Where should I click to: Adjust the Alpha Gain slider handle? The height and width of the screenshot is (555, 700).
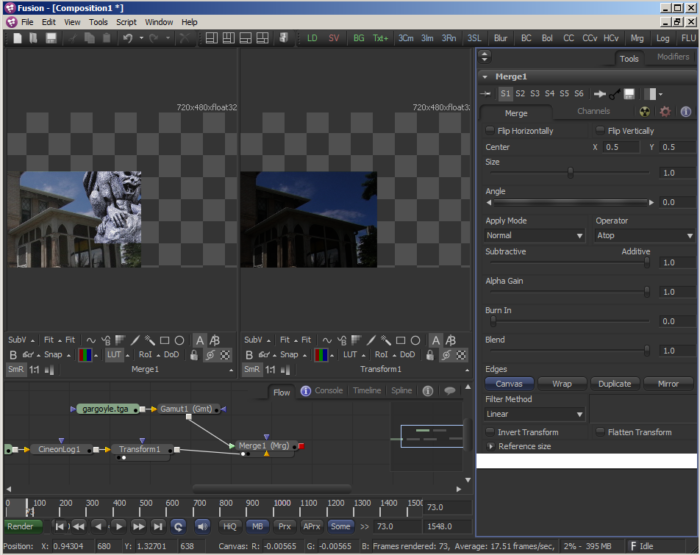647,292
